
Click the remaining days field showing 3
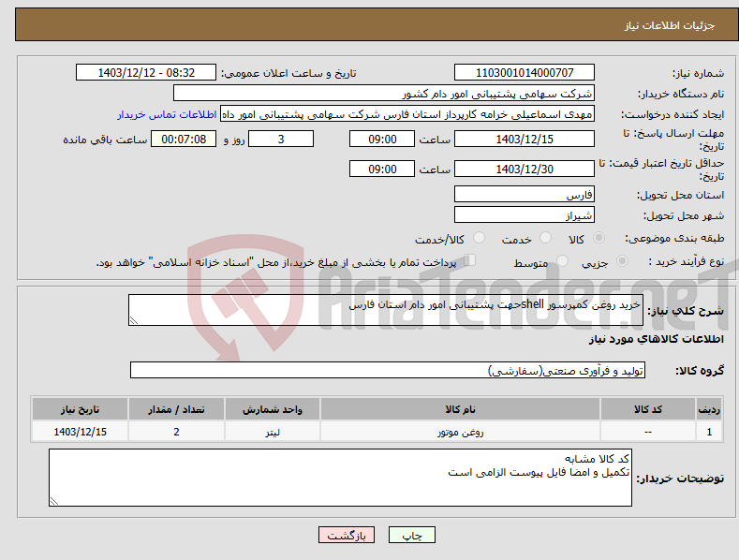[281, 139]
